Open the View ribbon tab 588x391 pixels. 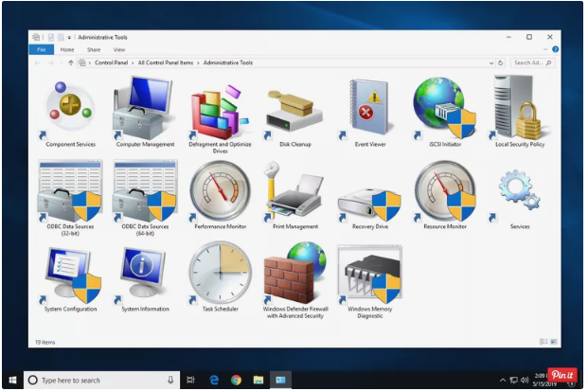119,49
